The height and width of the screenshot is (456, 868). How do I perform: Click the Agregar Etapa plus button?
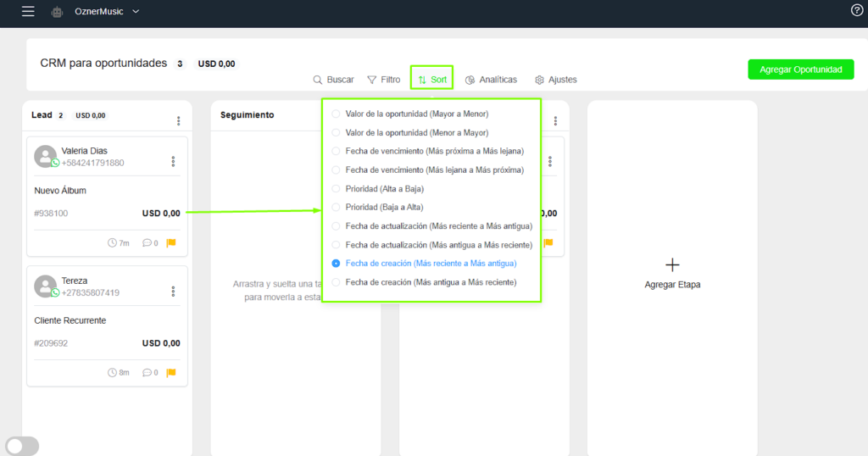pyautogui.click(x=672, y=264)
